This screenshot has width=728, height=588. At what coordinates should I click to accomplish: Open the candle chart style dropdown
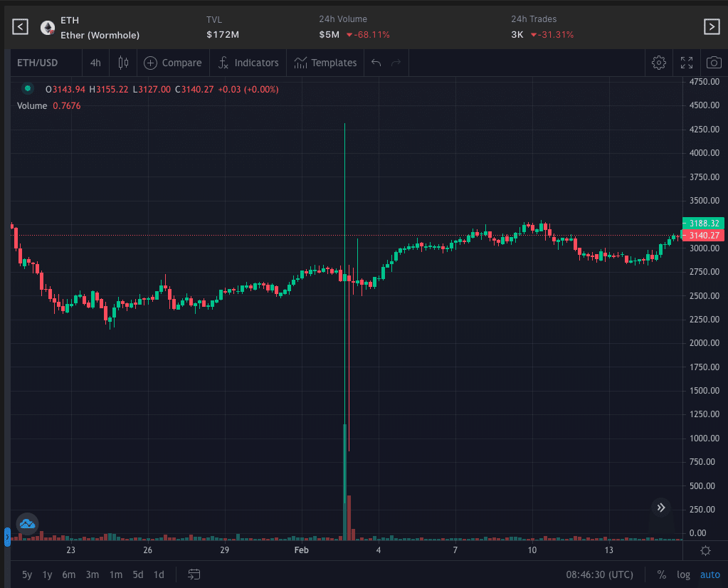pyautogui.click(x=123, y=63)
